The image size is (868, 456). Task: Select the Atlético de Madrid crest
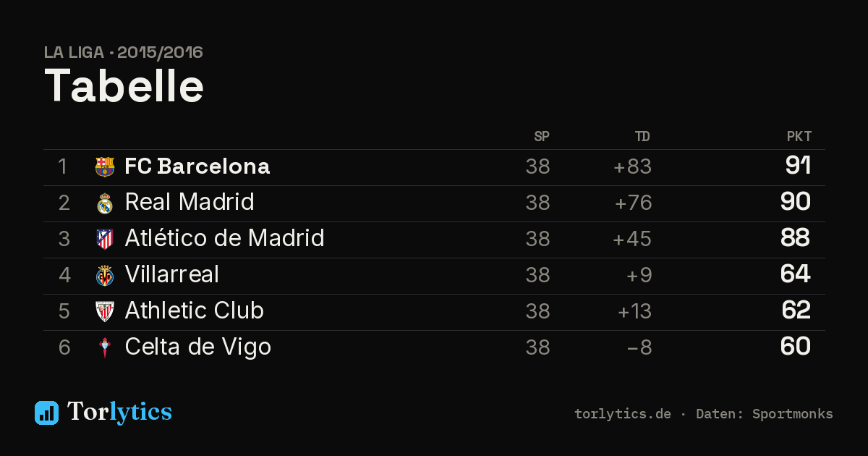105,240
